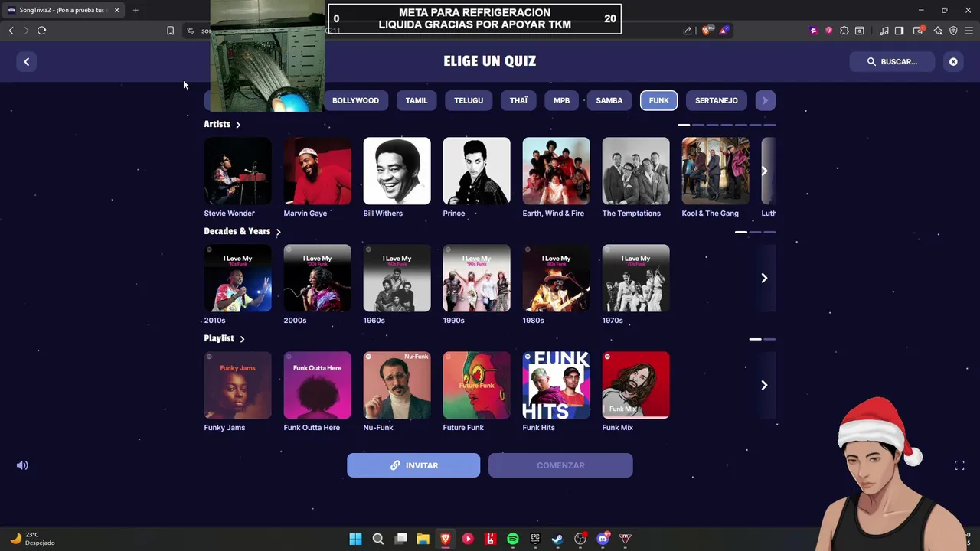Select the MPB genre tab

tap(561, 100)
